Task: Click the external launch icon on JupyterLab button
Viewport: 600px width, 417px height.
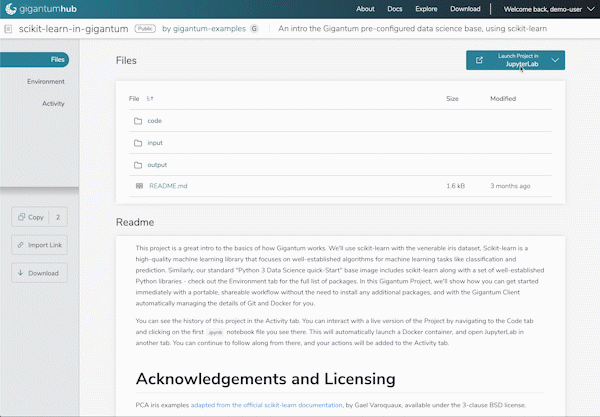Action: (x=479, y=60)
